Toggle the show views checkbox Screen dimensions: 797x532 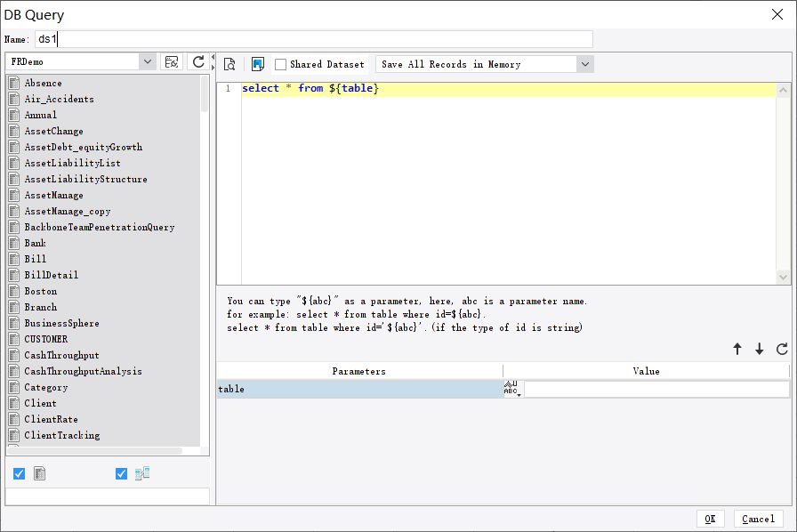point(122,474)
